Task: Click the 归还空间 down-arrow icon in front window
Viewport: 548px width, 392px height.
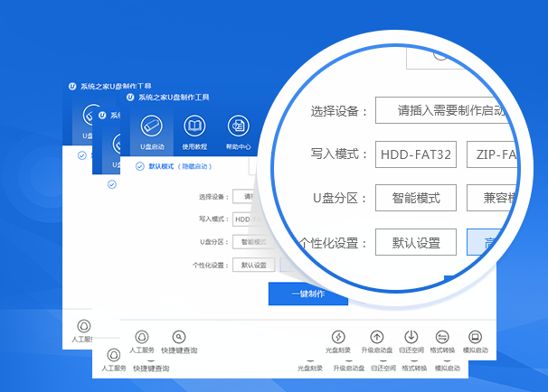Action: tap(410, 337)
